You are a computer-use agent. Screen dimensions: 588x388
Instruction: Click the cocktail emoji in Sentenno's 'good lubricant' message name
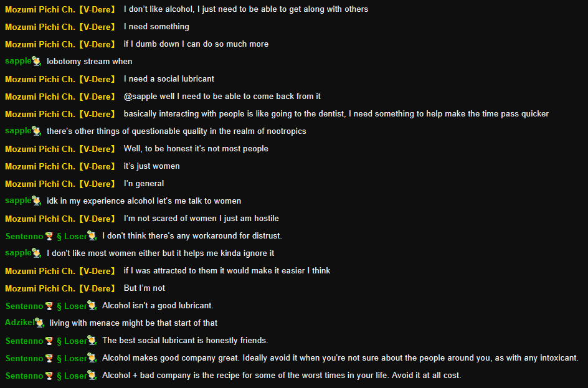[49, 305]
